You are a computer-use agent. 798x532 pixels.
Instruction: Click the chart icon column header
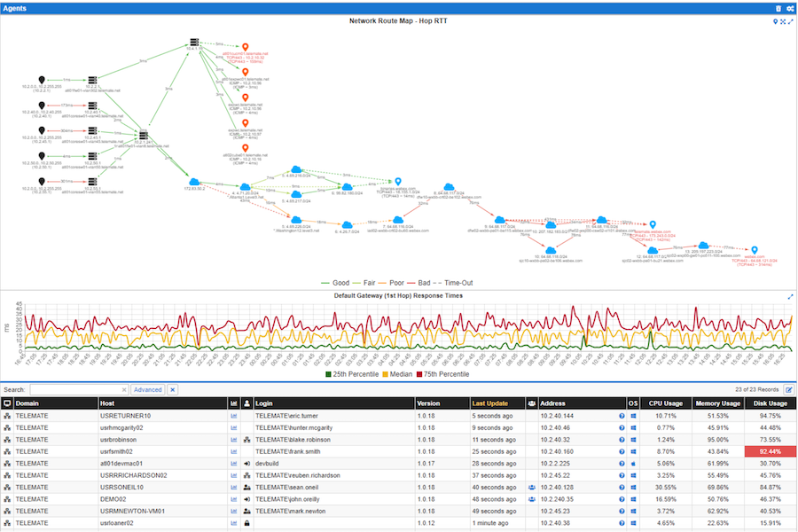tap(233, 403)
